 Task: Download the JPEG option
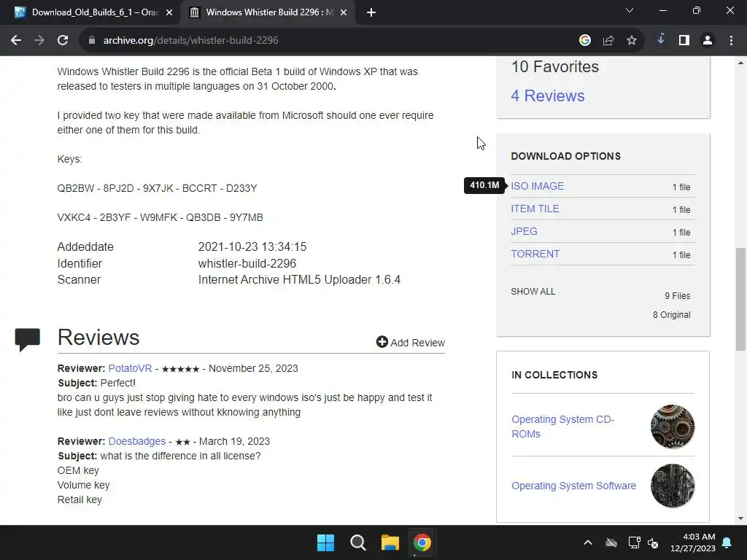(x=524, y=231)
